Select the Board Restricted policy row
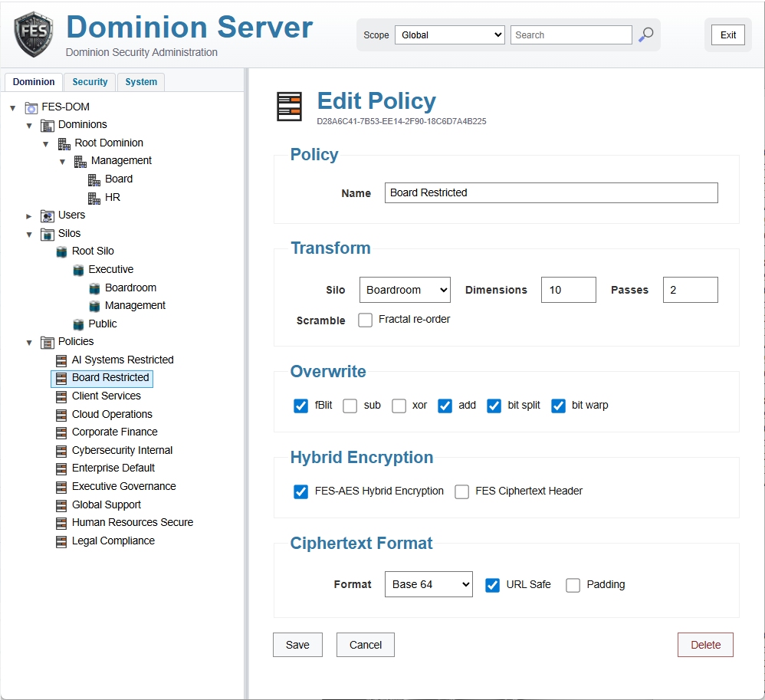The width and height of the screenshot is (765, 700). point(102,378)
